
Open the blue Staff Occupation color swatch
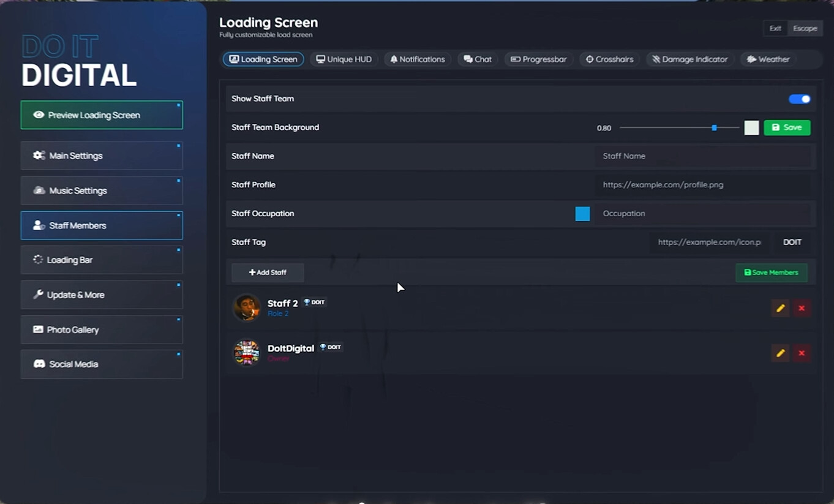[582, 214]
